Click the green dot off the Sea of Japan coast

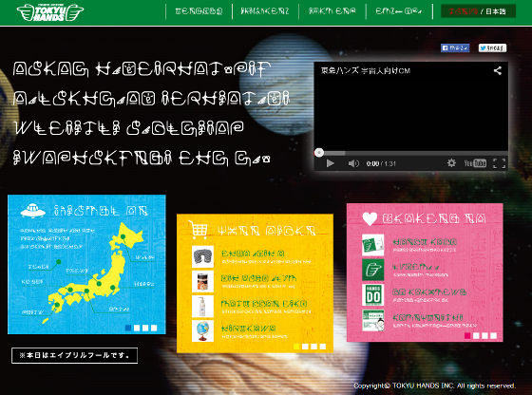(59, 262)
